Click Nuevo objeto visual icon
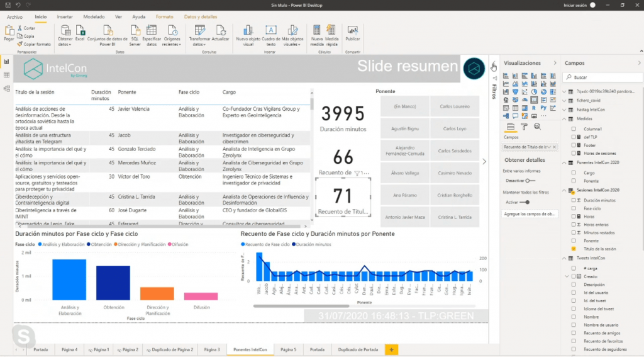 point(248,30)
